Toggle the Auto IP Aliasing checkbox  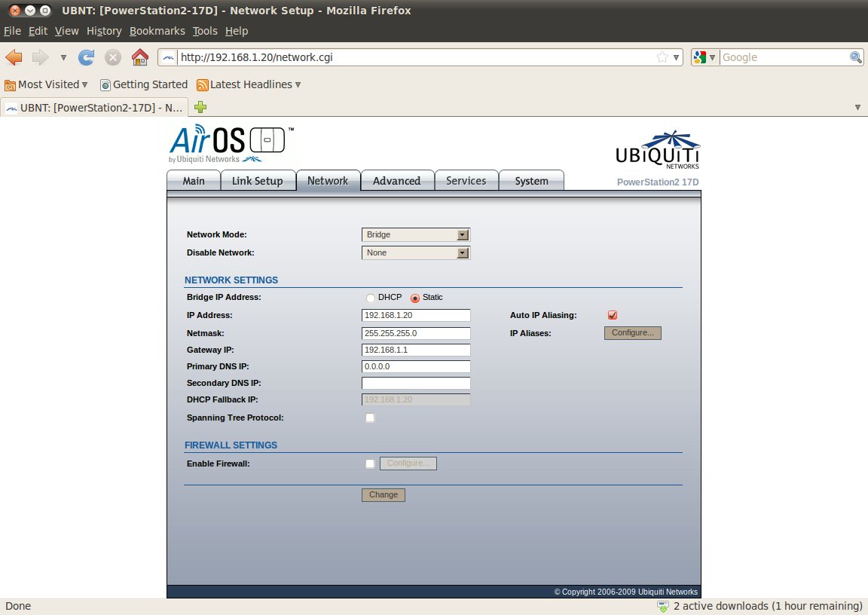613,315
